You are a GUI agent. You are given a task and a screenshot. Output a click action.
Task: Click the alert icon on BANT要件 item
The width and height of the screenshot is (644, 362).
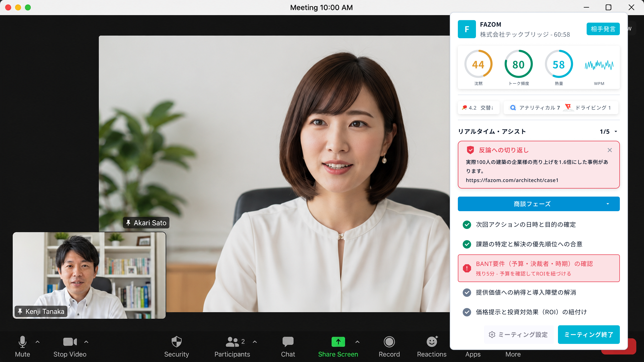[467, 268]
